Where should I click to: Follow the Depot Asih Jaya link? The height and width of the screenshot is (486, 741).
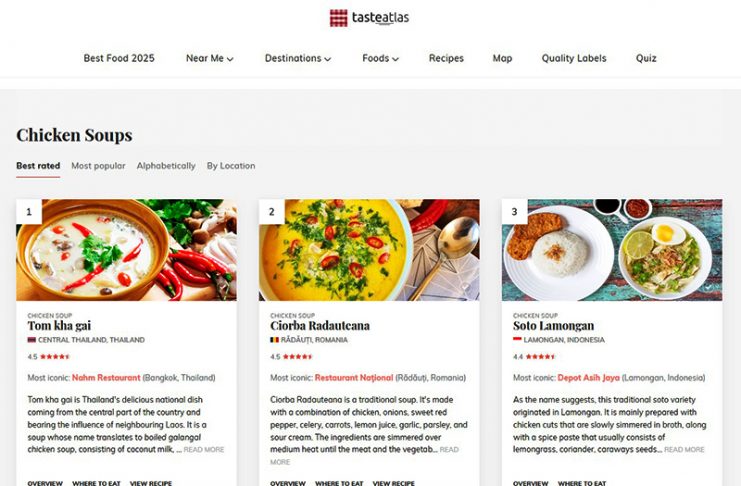(588, 378)
